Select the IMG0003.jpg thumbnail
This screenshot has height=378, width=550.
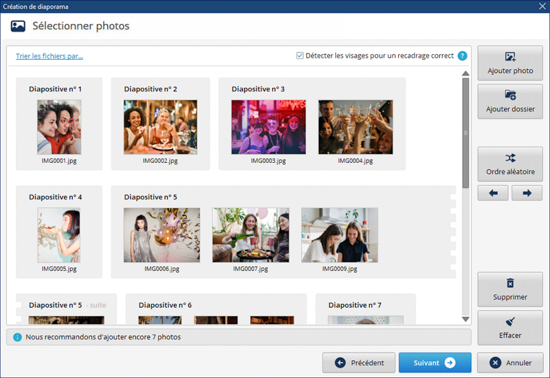pyautogui.click(x=268, y=127)
